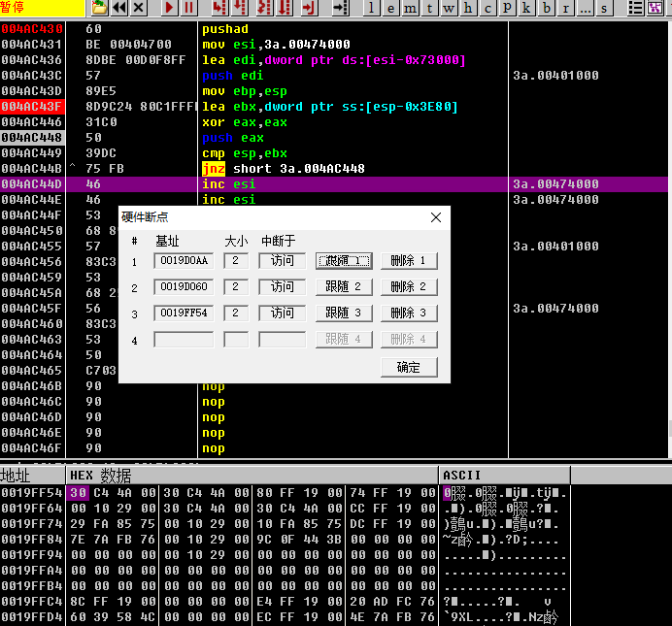Open Memory map with m button
Screen dimensions: 672x626
(x=410, y=8)
